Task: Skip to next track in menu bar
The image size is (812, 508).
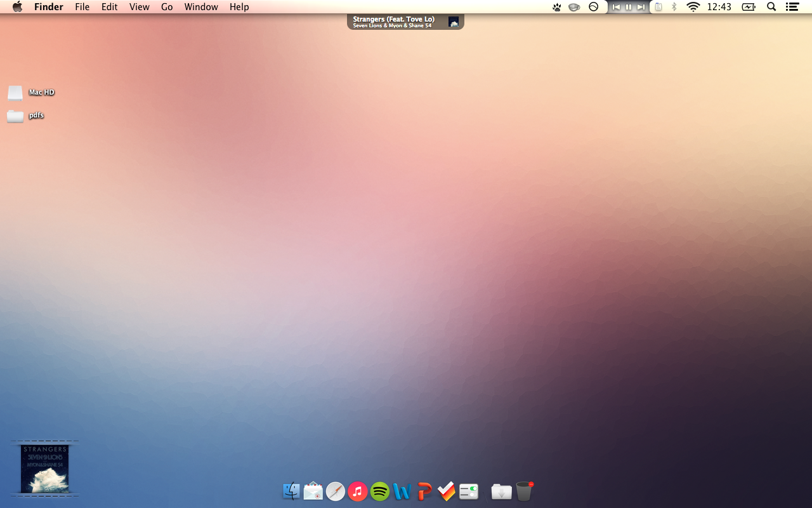Action: (641, 7)
